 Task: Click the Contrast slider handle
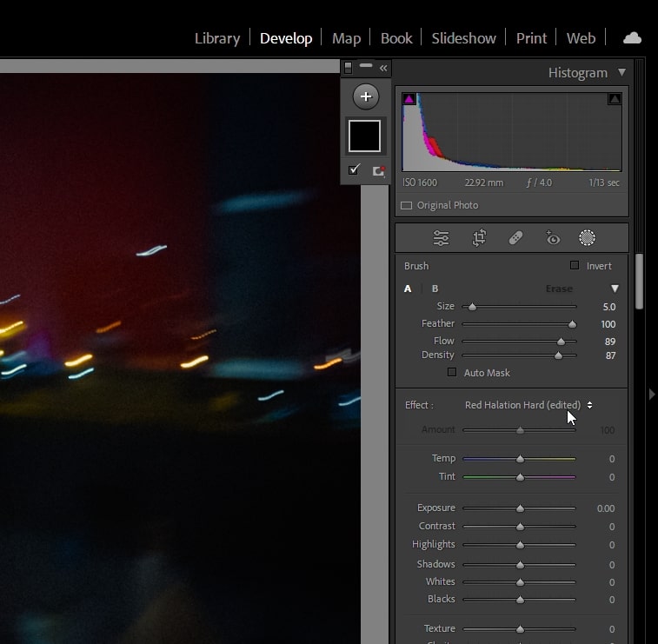520,527
